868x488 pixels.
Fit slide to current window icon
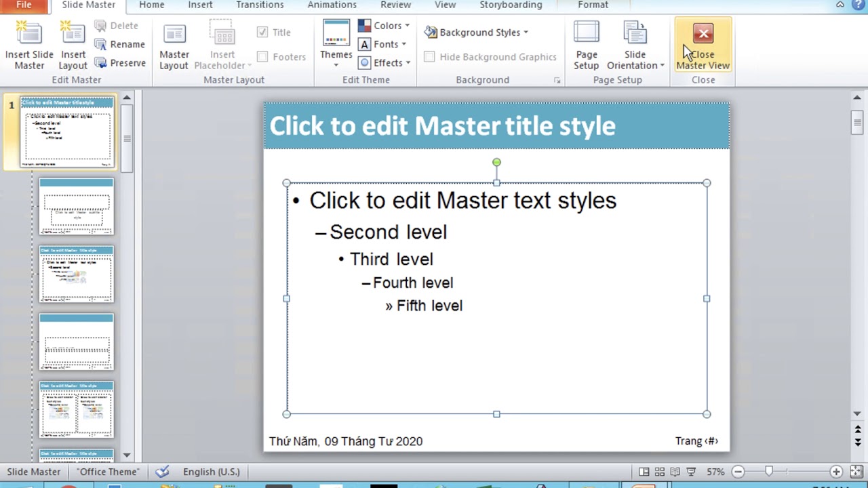[855, 472]
